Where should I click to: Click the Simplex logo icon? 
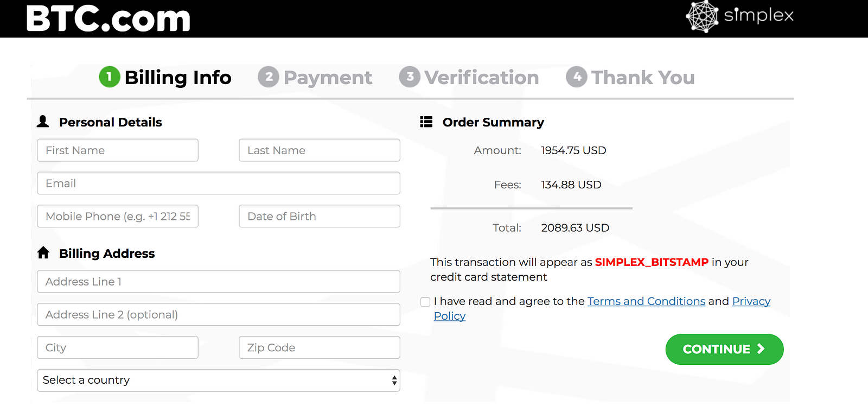pos(702,16)
